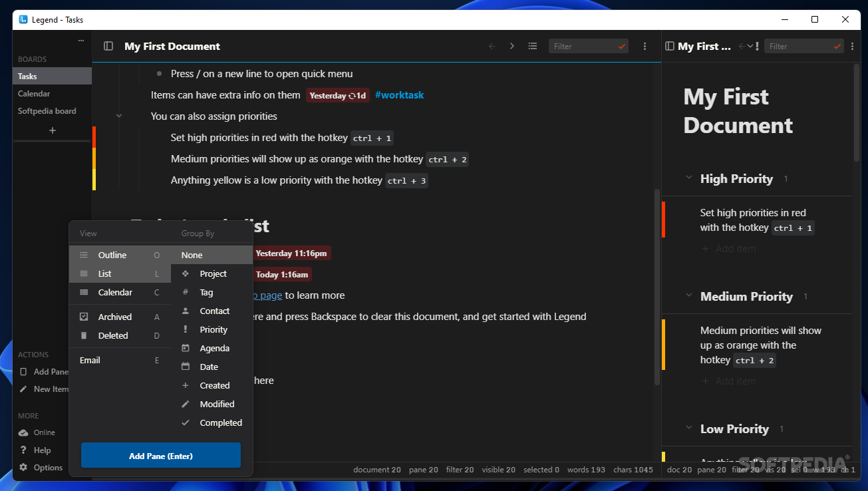Screen dimensions: 868x491
Task: Open Options via the gear icon
Action: [x=23, y=467]
